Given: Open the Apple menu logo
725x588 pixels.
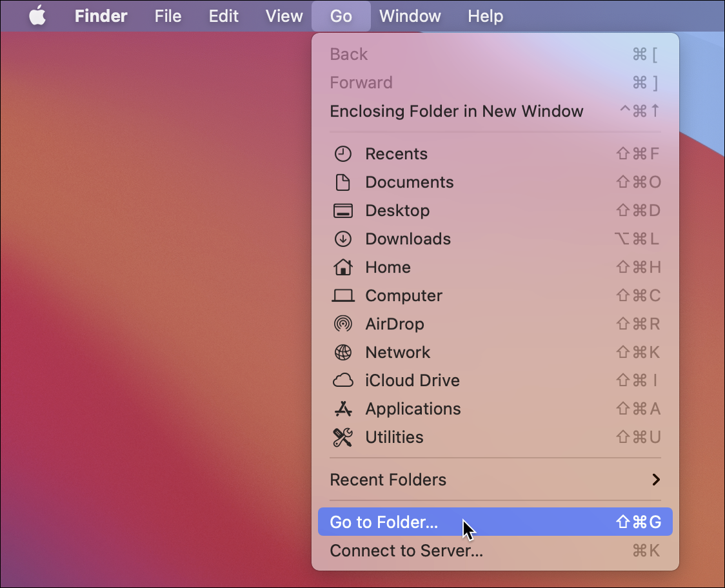Looking at the screenshot, I should pyautogui.click(x=37, y=16).
